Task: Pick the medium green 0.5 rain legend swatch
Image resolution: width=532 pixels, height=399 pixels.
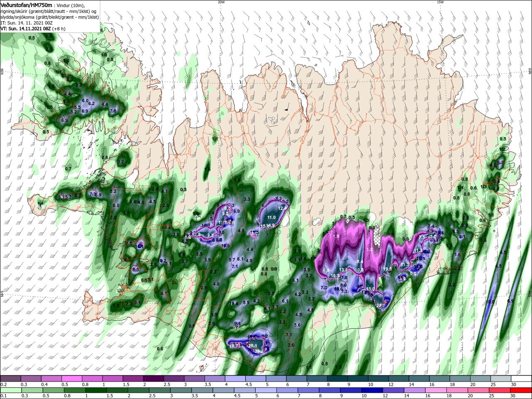Action: click(53, 390)
